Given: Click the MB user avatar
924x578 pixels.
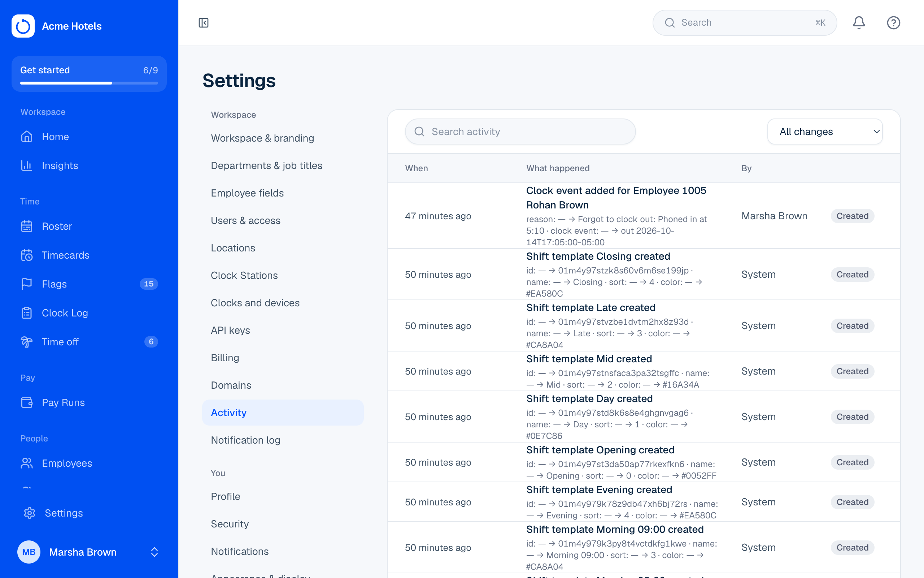Looking at the screenshot, I should 29,552.
